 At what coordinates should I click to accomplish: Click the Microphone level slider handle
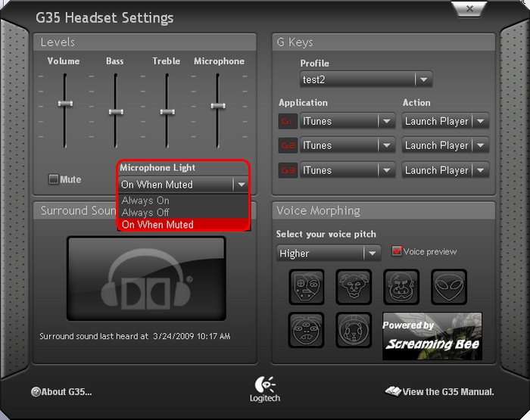(x=218, y=106)
